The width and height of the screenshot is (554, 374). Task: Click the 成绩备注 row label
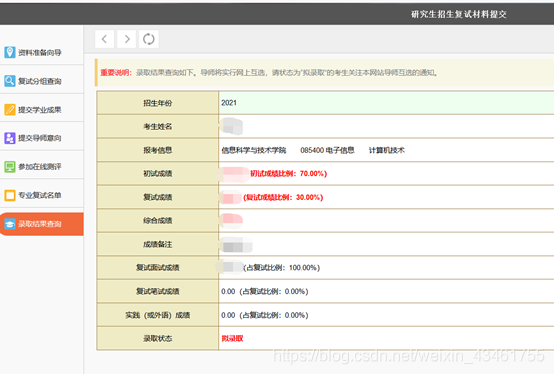pos(158,244)
